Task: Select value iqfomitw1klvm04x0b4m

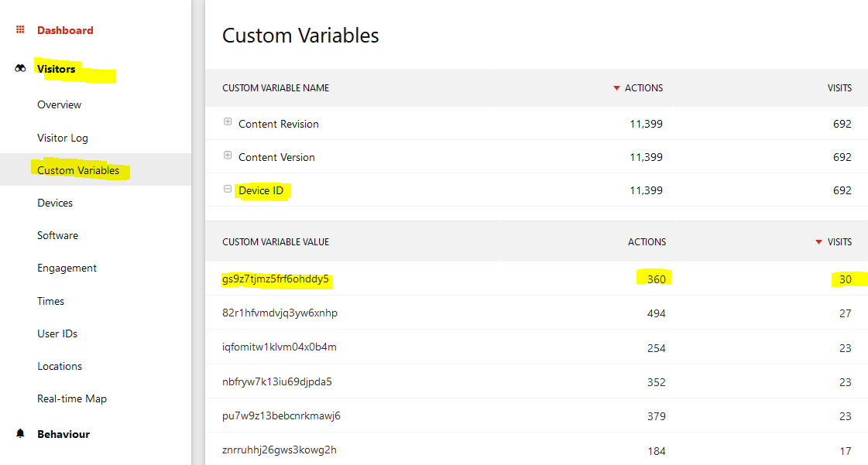Action: click(279, 347)
